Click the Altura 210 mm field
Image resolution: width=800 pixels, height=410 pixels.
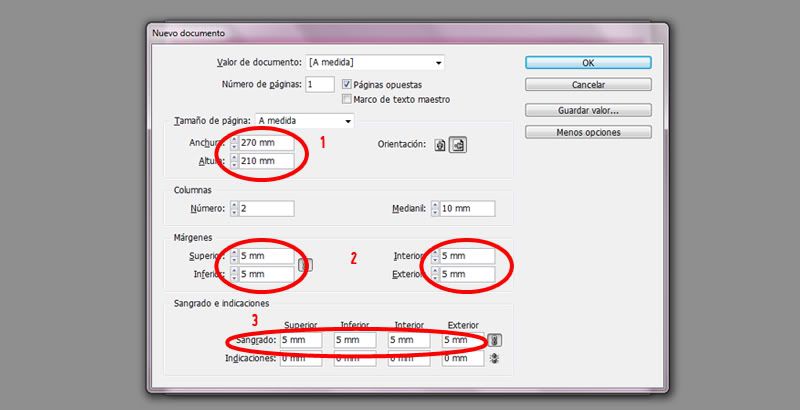pyautogui.click(x=266, y=161)
